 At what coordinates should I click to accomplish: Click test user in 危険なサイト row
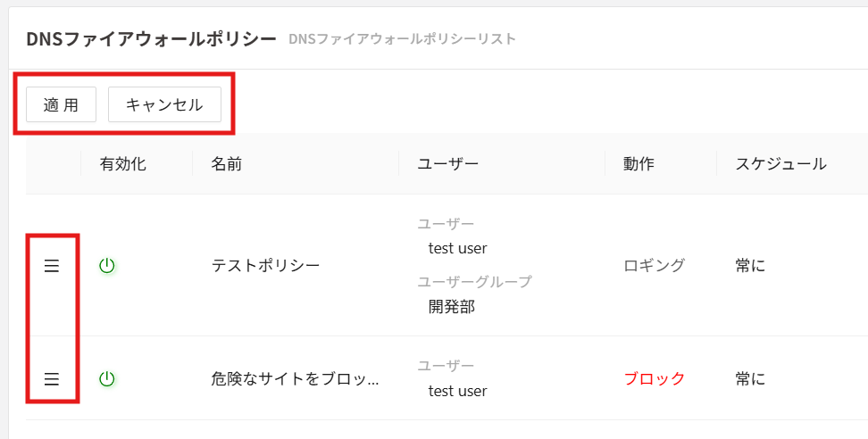point(458,391)
